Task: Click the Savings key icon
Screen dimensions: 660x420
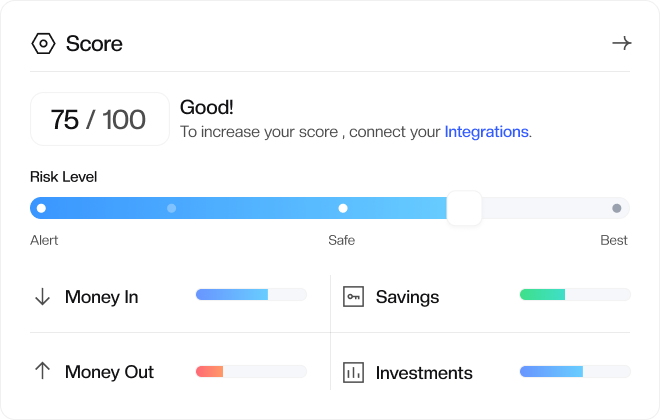Action: click(x=353, y=297)
